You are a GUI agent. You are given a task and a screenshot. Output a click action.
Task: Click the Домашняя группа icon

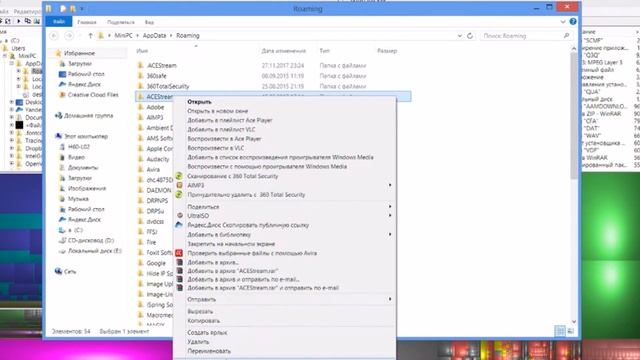(x=58, y=116)
